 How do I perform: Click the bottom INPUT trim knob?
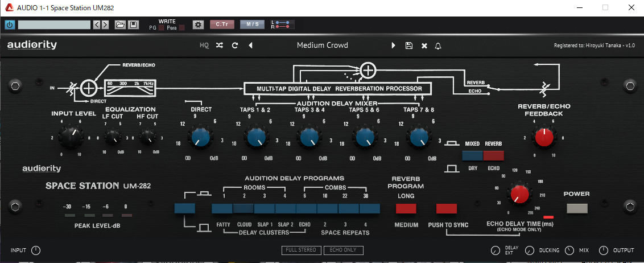36,250
